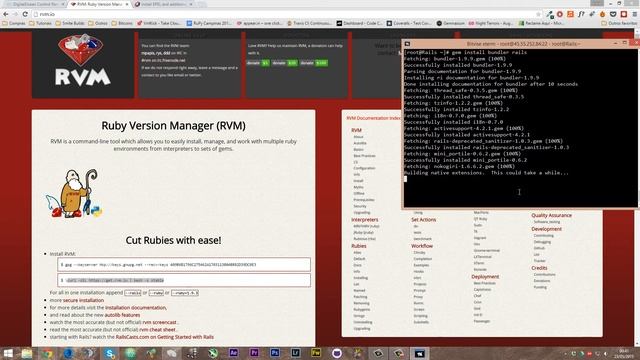Open the Deployment documentation heading

(485, 276)
